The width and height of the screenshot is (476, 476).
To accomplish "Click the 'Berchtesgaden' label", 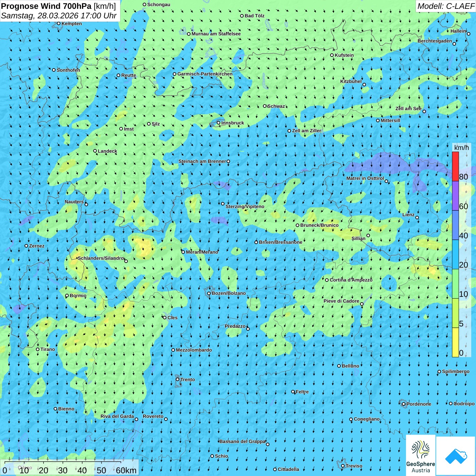I will [x=435, y=41].
